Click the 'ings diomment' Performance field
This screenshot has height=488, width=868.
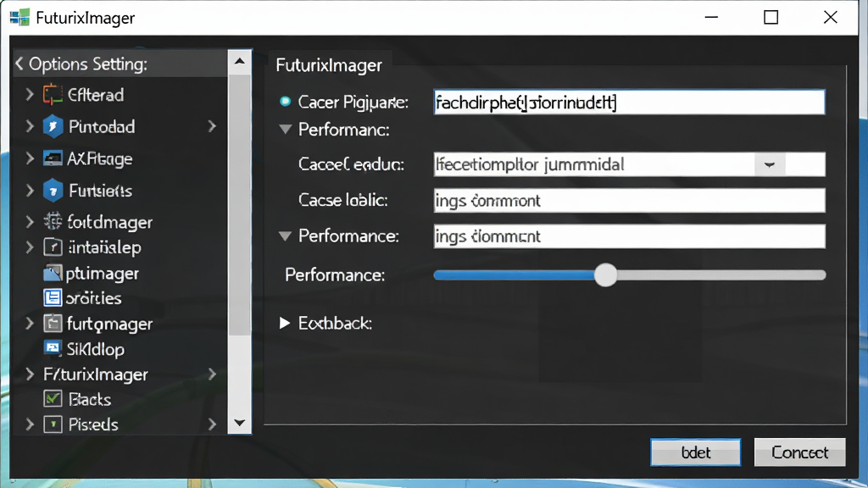coord(630,236)
